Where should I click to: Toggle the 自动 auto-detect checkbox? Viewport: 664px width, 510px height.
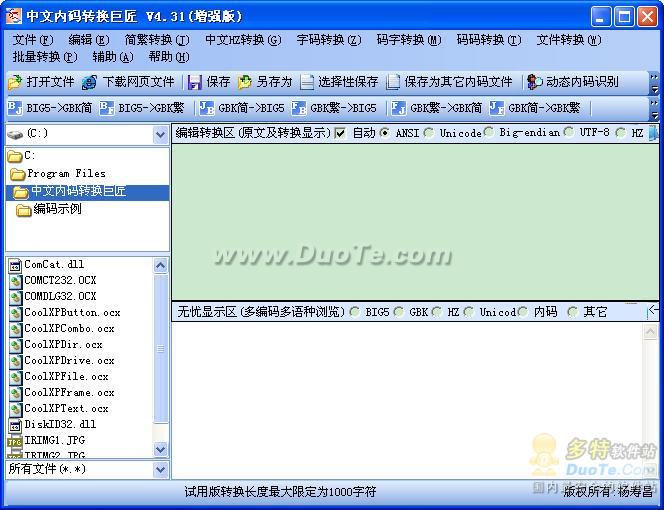340,133
